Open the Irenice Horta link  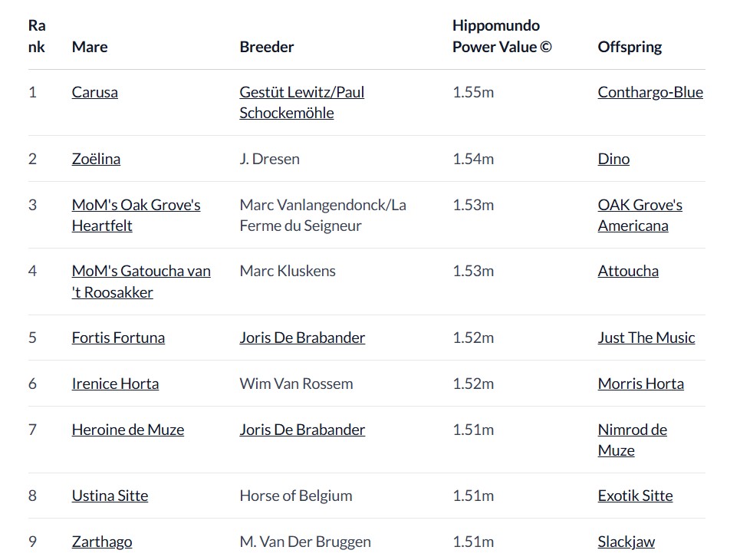click(x=115, y=384)
